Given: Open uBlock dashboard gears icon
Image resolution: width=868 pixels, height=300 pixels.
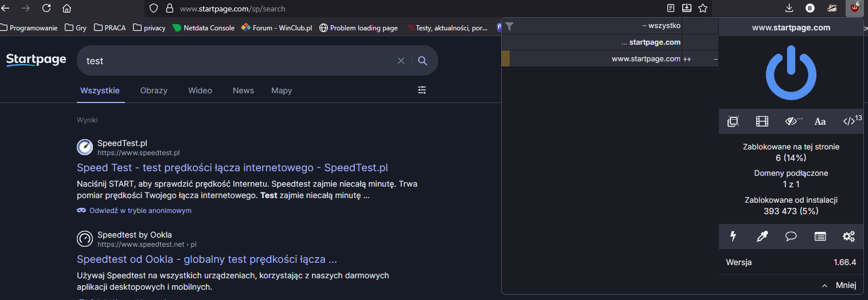Looking at the screenshot, I should [849, 236].
